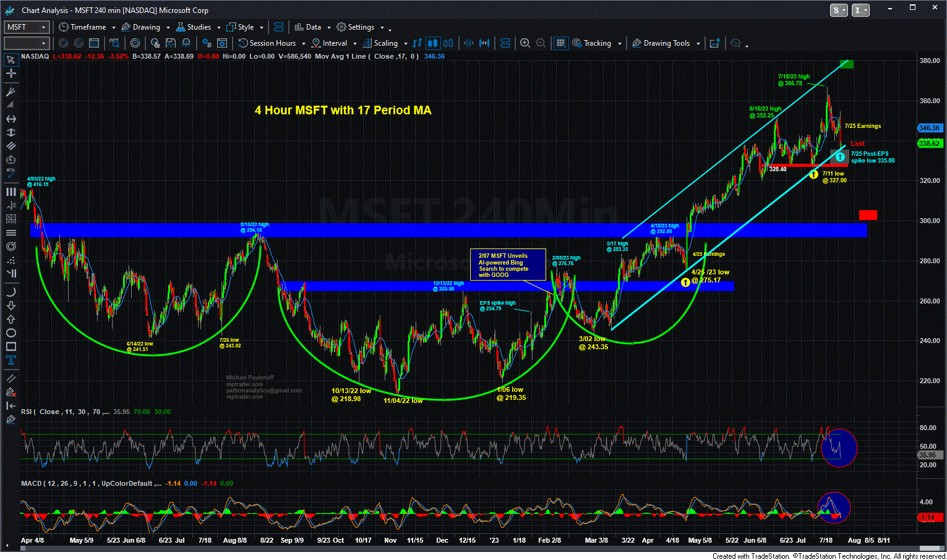Viewport: 947px width, 560px height.
Task: Select the down arrow drawing tool
Action: pos(11,305)
